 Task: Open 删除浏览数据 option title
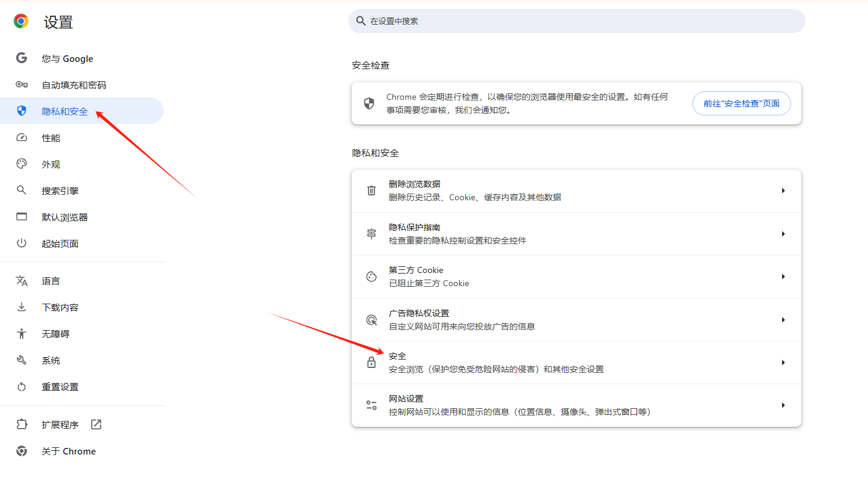tap(415, 184)
